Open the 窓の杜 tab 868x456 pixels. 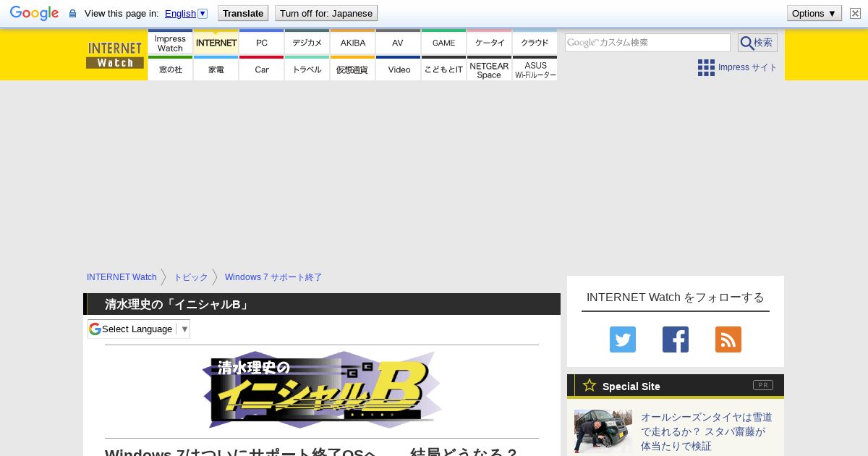click(170, 69)
